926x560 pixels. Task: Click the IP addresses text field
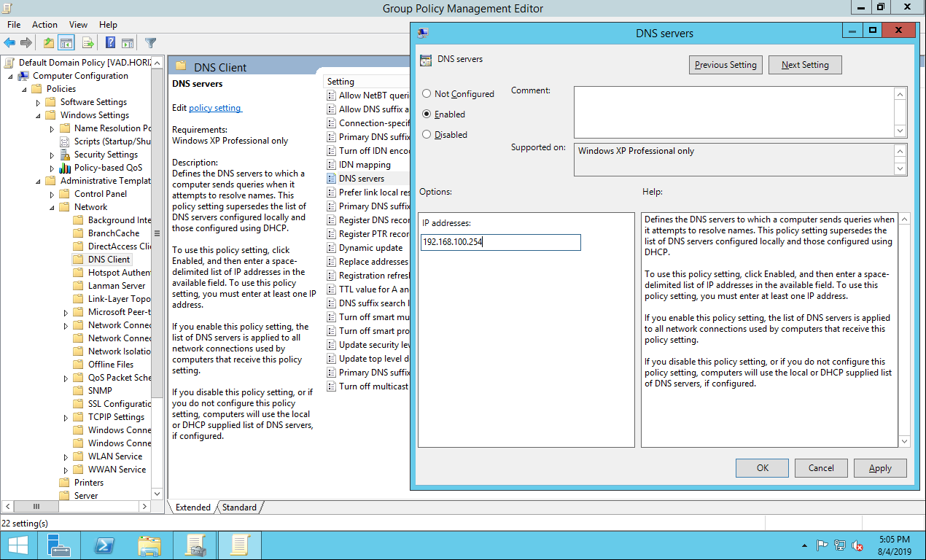coord(500,242)
